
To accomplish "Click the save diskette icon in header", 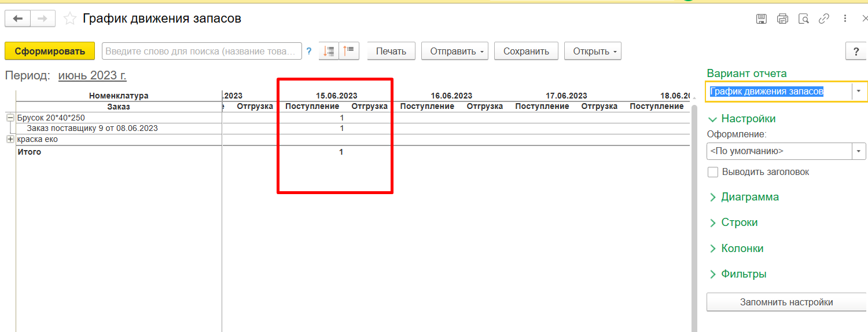I will coord(762,19).
